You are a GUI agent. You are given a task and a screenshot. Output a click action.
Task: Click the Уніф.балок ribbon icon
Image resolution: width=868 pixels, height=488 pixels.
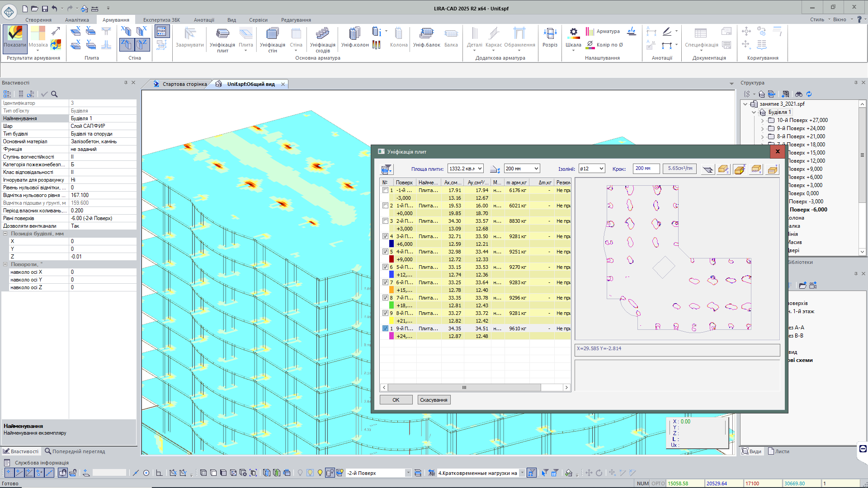pyautogui.click(x=426, y=35)
